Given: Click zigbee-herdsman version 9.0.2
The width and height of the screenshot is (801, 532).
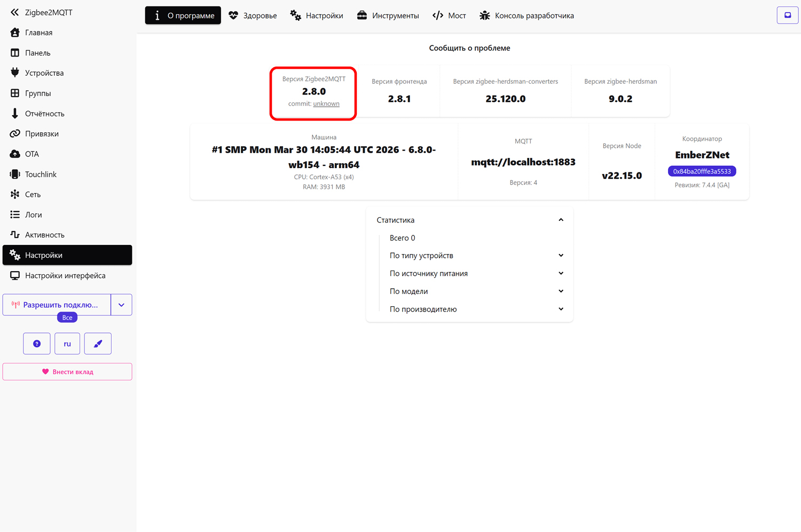Looking at the screenshot, I should coord(621,99).
